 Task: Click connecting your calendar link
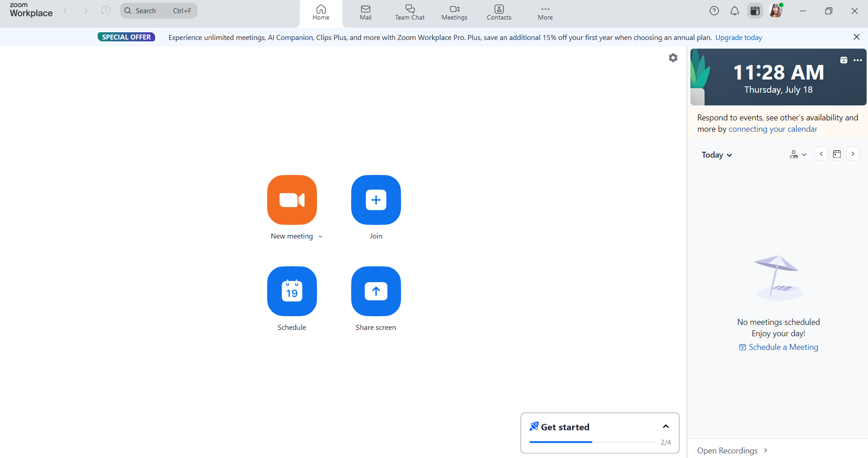click(773, 129)
